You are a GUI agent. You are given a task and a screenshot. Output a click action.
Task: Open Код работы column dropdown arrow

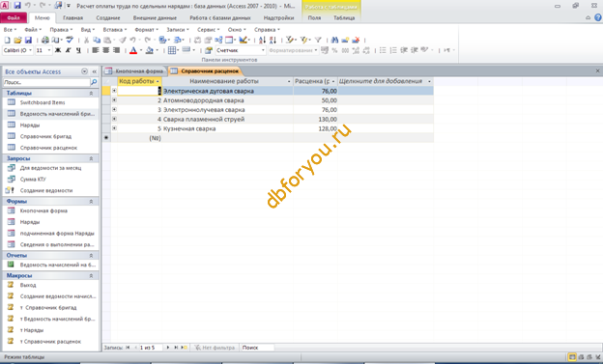[x=158, y=81]
